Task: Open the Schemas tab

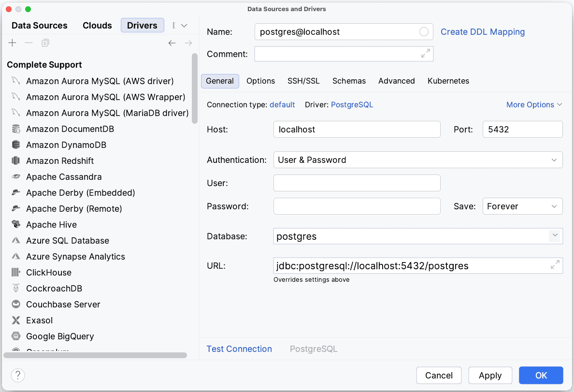Action: [349, 81]
